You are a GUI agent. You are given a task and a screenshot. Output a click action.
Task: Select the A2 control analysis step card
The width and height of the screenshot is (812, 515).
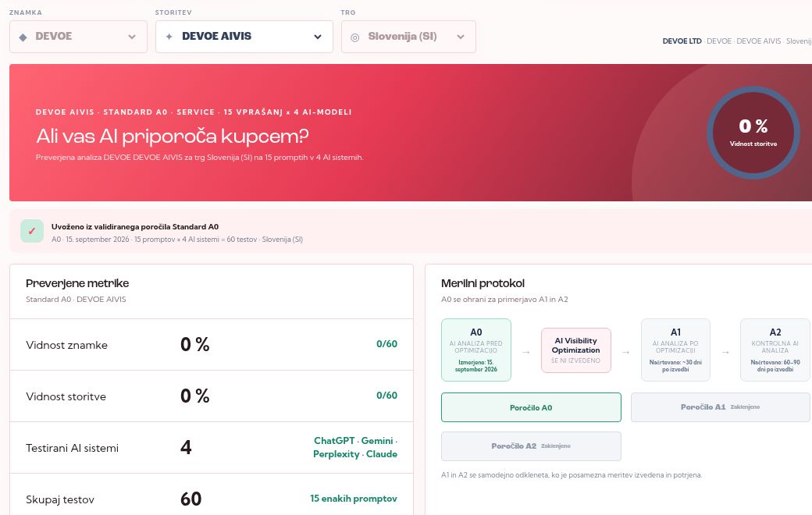[x=775, y=350]
